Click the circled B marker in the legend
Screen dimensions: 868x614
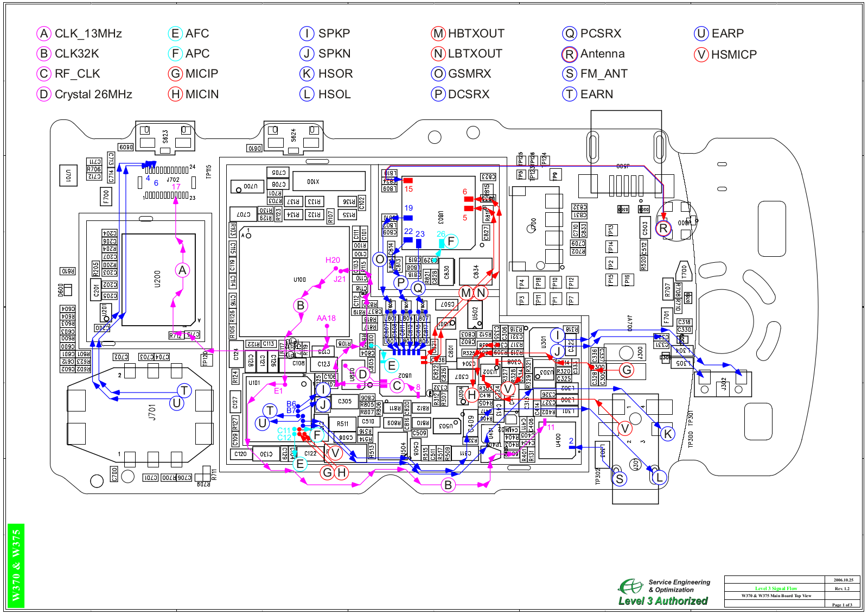43,54
